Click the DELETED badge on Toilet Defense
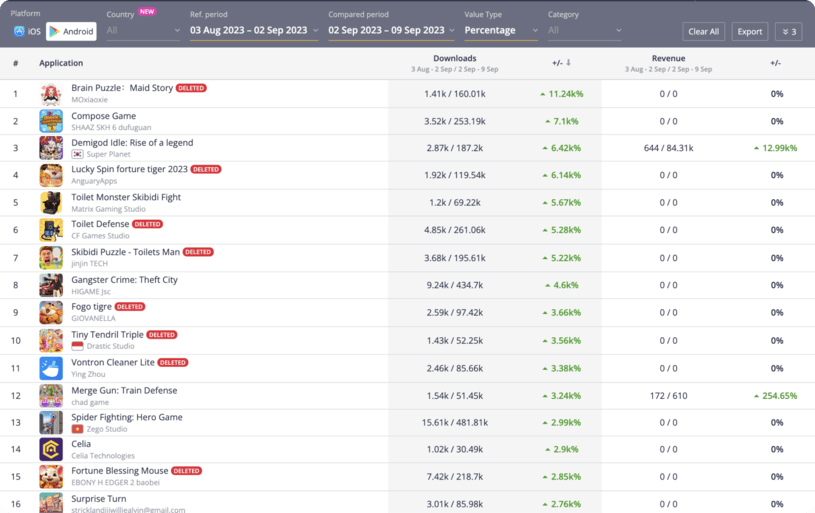The width and height of the screenshot is (815, 513). (x=148, y=224)
